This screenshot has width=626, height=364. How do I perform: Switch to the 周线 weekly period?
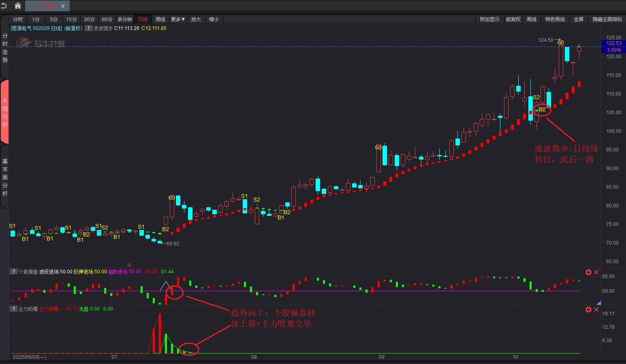click(160, 19)
